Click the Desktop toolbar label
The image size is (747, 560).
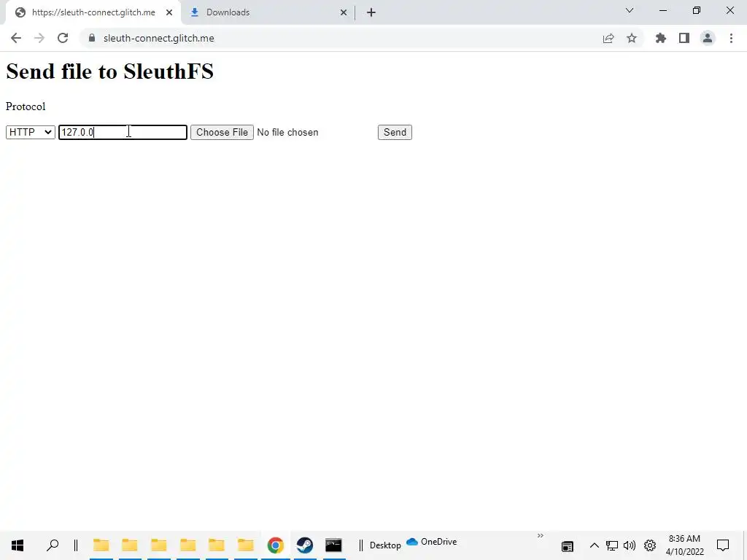(385, 545)
